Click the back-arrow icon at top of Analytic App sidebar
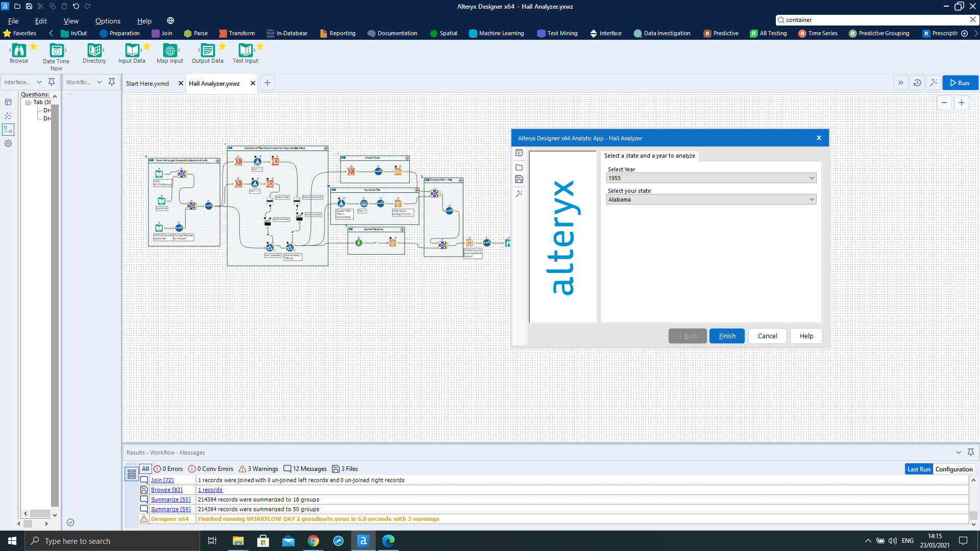The image size is (980, 551). [519, 153]
